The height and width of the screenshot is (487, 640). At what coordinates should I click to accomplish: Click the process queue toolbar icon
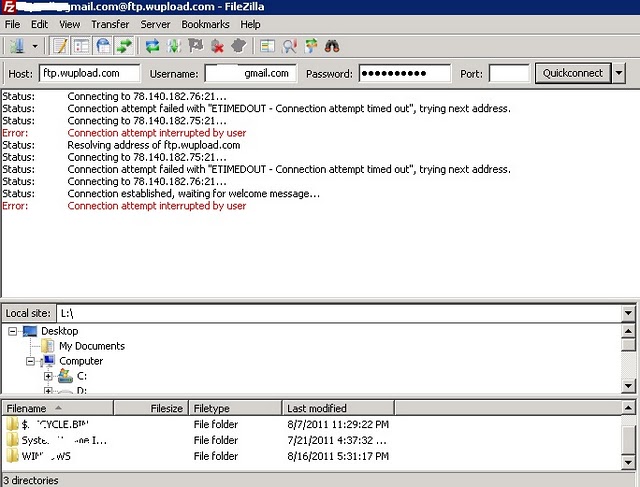point(175,46)
